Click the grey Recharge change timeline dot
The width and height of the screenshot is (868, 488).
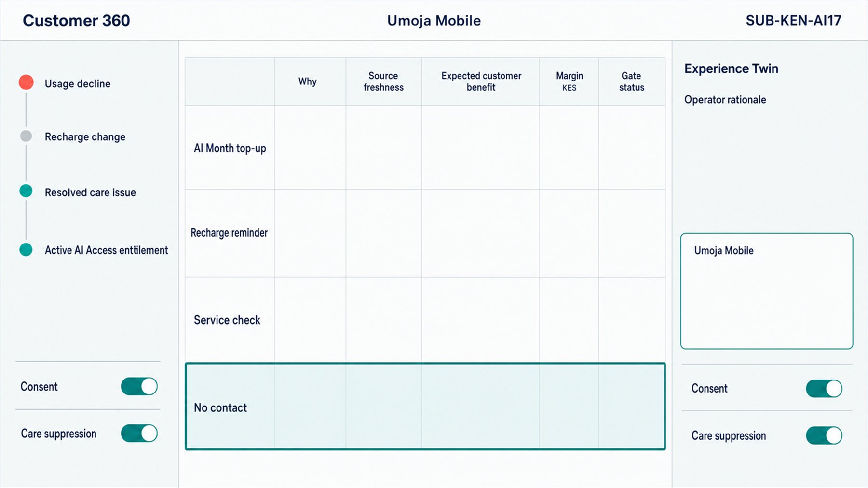(x=26, y=136)
